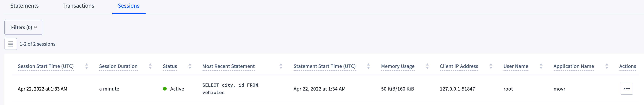
Task: Click the Application Name column header
Action: (x=574, y=66)
